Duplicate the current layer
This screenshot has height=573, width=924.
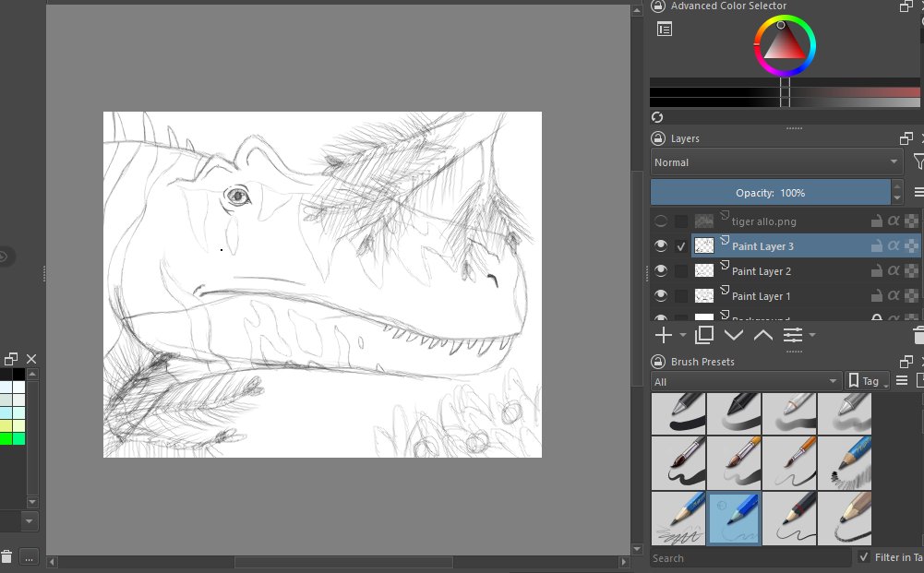point(704,335)
